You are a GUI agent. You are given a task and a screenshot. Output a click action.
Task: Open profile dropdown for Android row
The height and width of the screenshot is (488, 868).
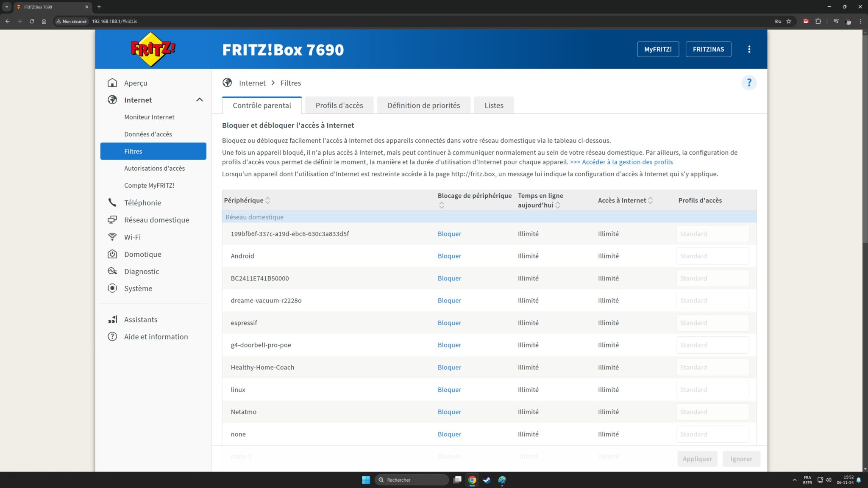713,256
